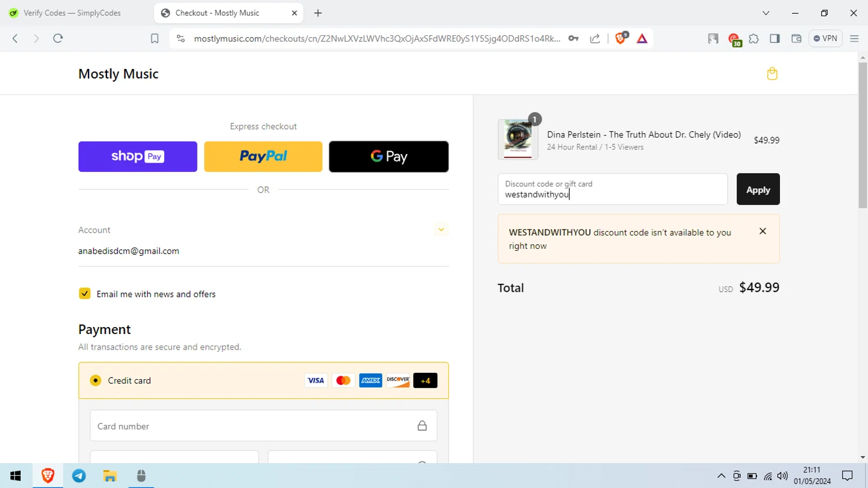Click the page vertical scrollbar thumb
This screenshot has width=868, height=488.
pyautogui.click(x=863, y=135)
